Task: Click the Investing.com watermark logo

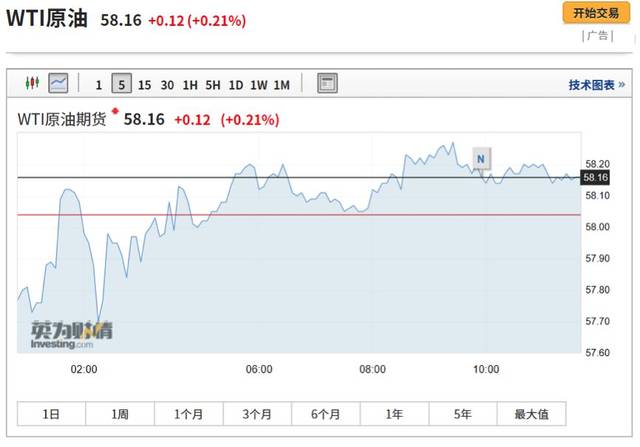Action: [64, 335]
